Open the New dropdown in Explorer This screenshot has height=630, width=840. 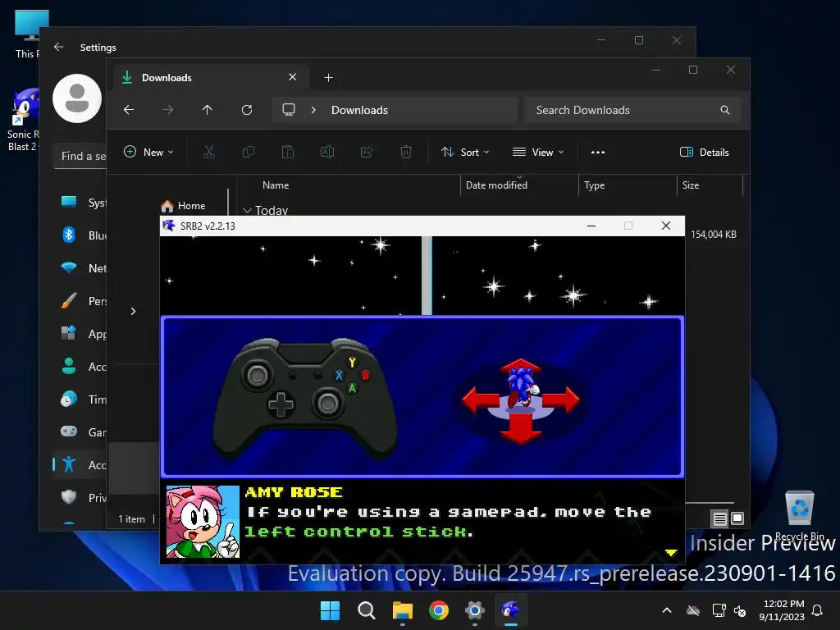pyautogui.click(x=148, y=152)
